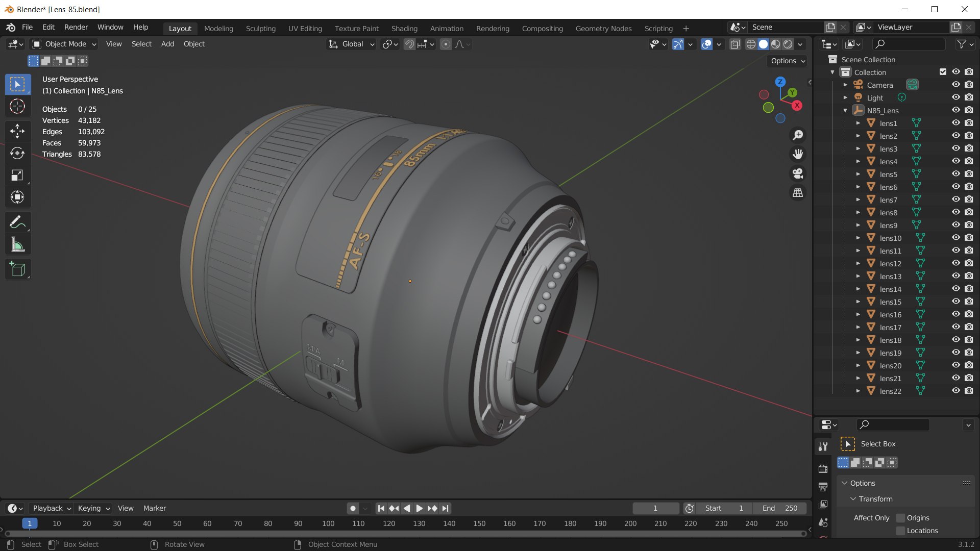Image resolution: width=980 pixels, height=551 pixels.
Task: Open the Render properties tab
Action: pyautogui.click(x=823, y=468)
